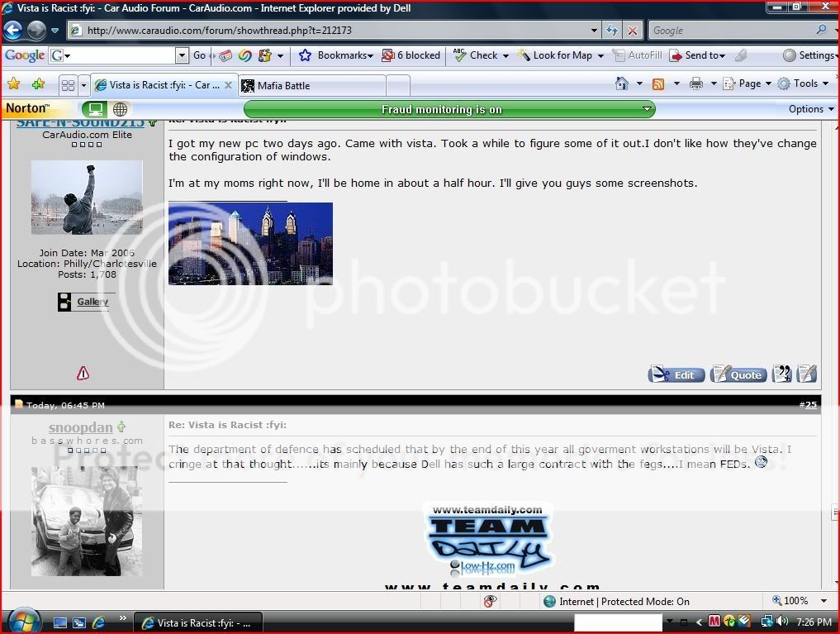Click the Philadelphia skyline signature image

pos(250,243)
